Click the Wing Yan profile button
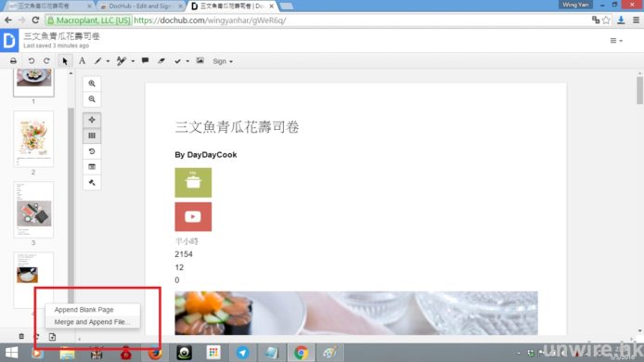The width and height of the screenshot is (644, 362). pos(575,5)
